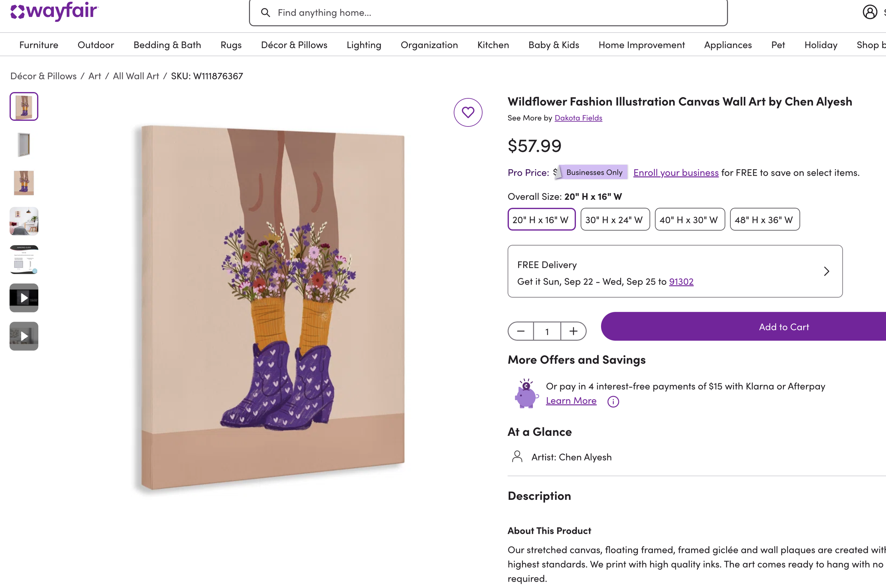886x588 pixels.
Task: Click the search magnifier icon
Action: tap(265, 13)
